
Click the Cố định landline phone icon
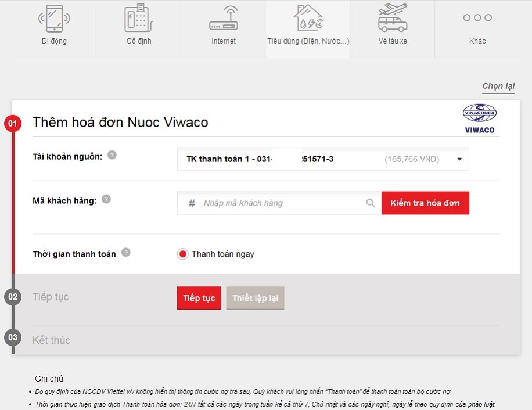click(x=138, y=19)
